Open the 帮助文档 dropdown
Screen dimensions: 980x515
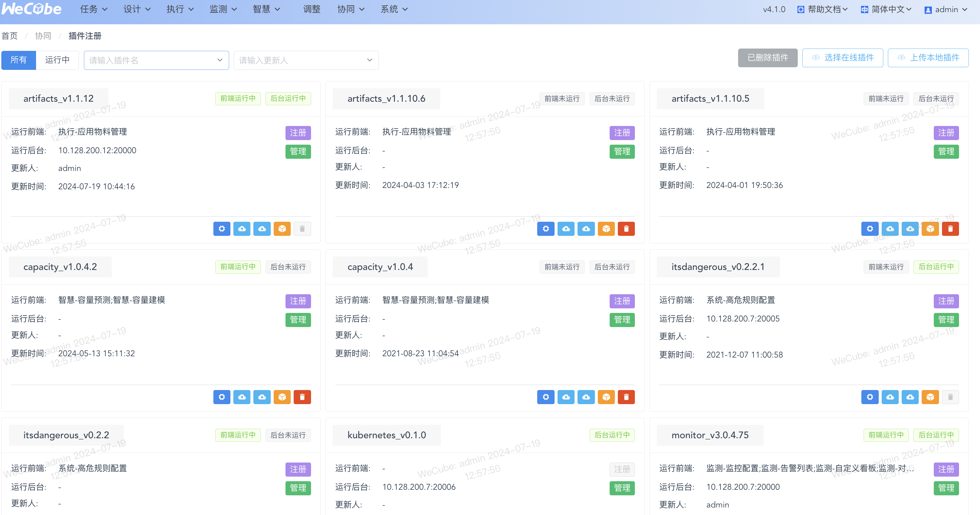822,10
